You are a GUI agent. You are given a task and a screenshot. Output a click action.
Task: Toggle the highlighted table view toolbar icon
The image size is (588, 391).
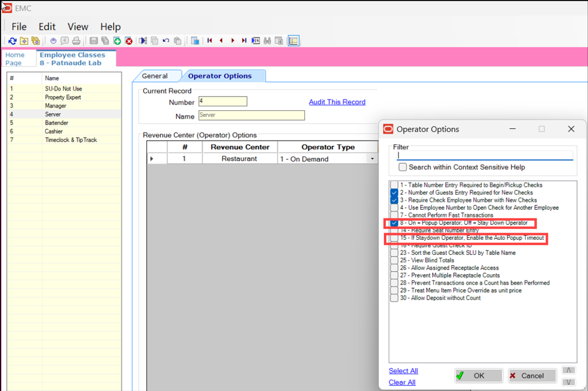(294, 41)
